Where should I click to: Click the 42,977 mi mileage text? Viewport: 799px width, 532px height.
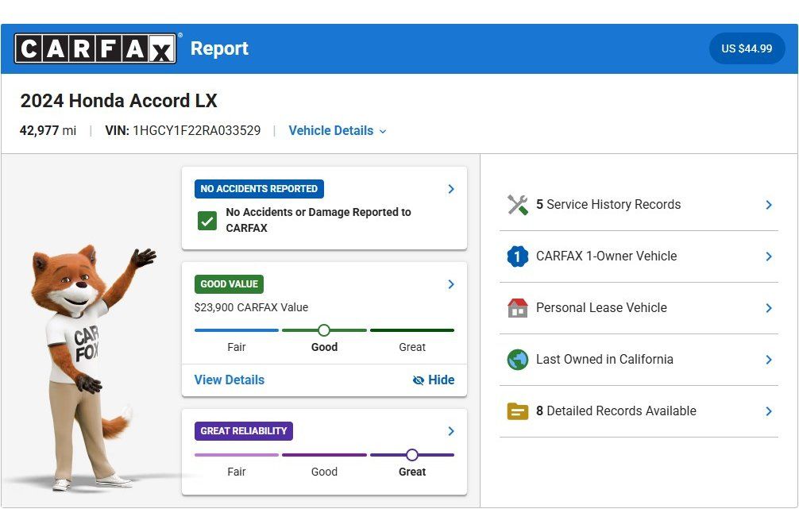[x=48, y=131]
